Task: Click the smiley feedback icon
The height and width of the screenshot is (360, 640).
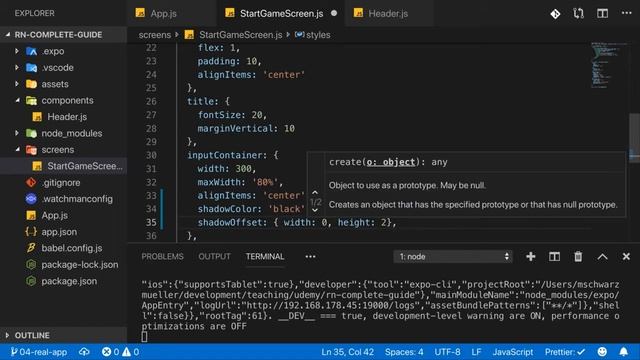Action: pos(602,351)
